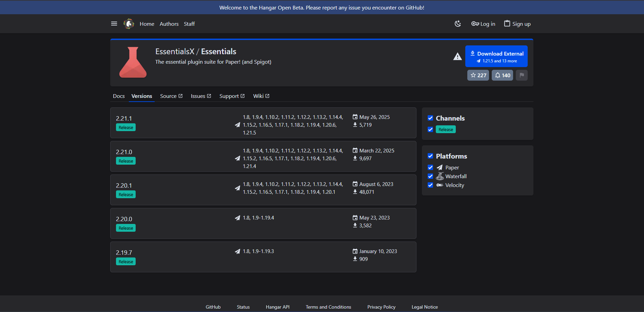Click the external link icon on Wiki tab
The height and width of the screenshot is (312, 644).
point(267,96)
